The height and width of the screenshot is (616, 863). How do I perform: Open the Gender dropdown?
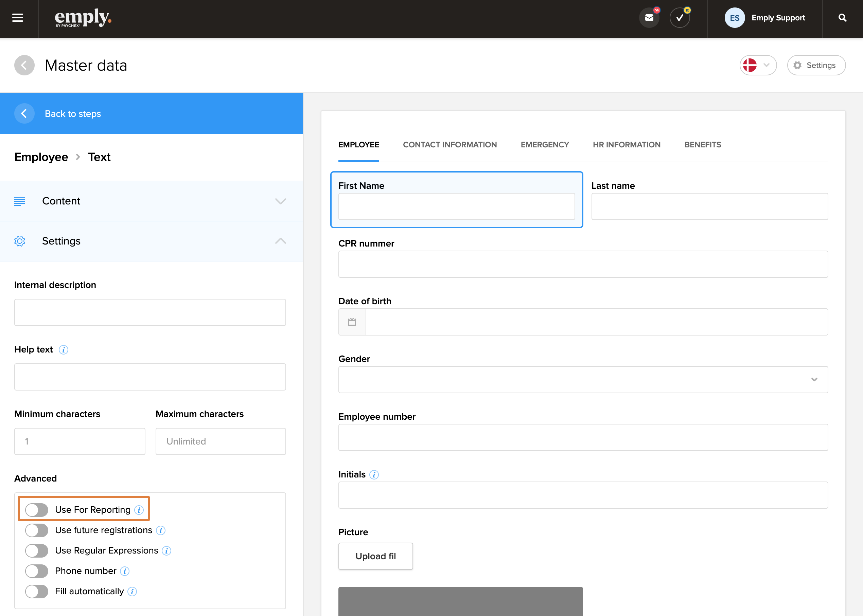click(583, 379)
